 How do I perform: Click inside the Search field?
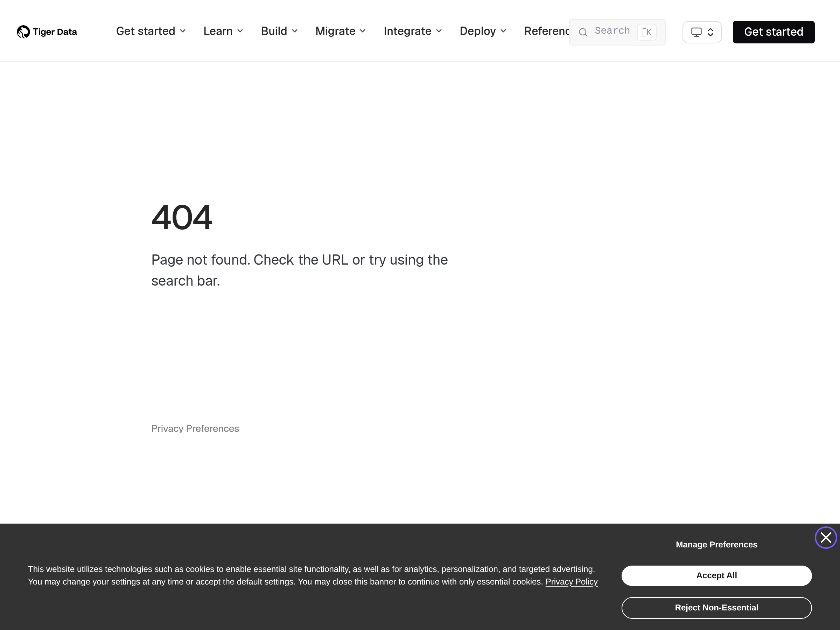pyautogui.click(x=612, y=31)
